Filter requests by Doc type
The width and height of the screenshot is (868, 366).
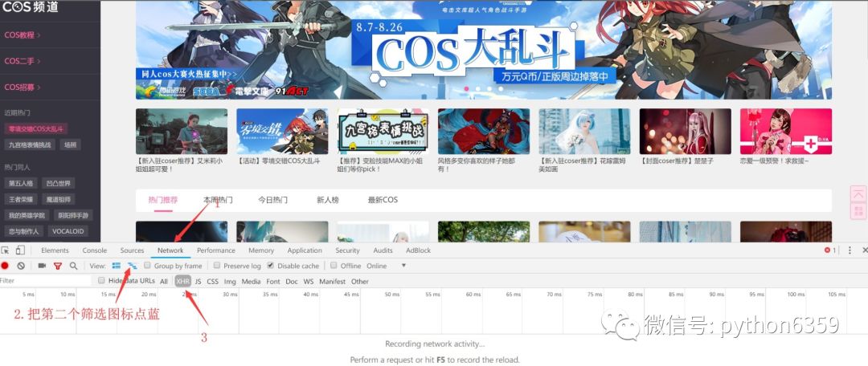click(x=292, y=282)
